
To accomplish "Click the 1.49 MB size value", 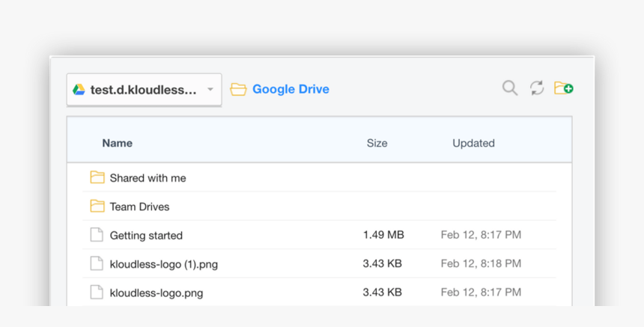I will point(383,235).
